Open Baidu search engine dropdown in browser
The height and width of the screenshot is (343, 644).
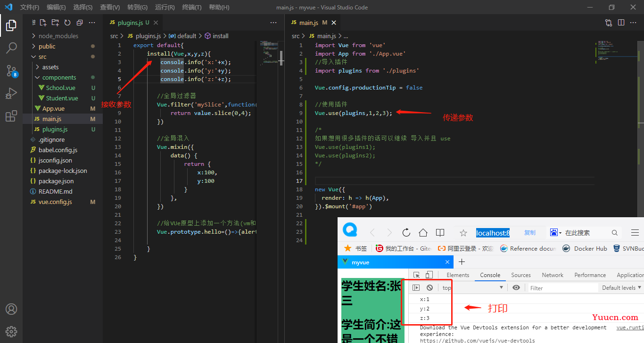point(556,233)
